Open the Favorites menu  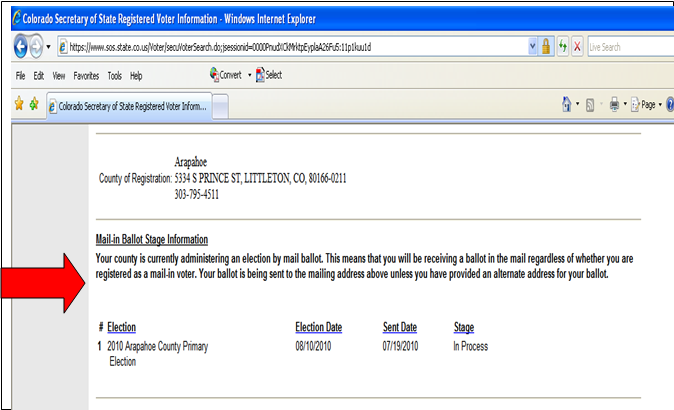pyautogui.click(x=86, y=76)
